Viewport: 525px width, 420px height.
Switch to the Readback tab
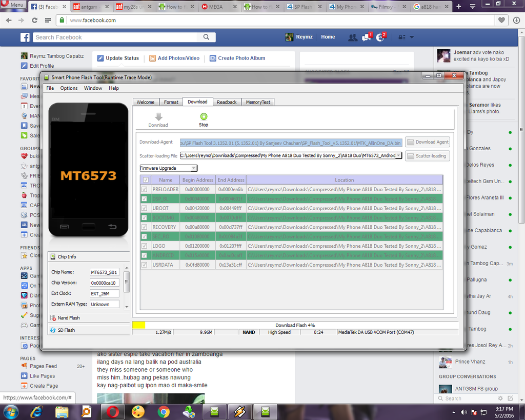(227, 102)
